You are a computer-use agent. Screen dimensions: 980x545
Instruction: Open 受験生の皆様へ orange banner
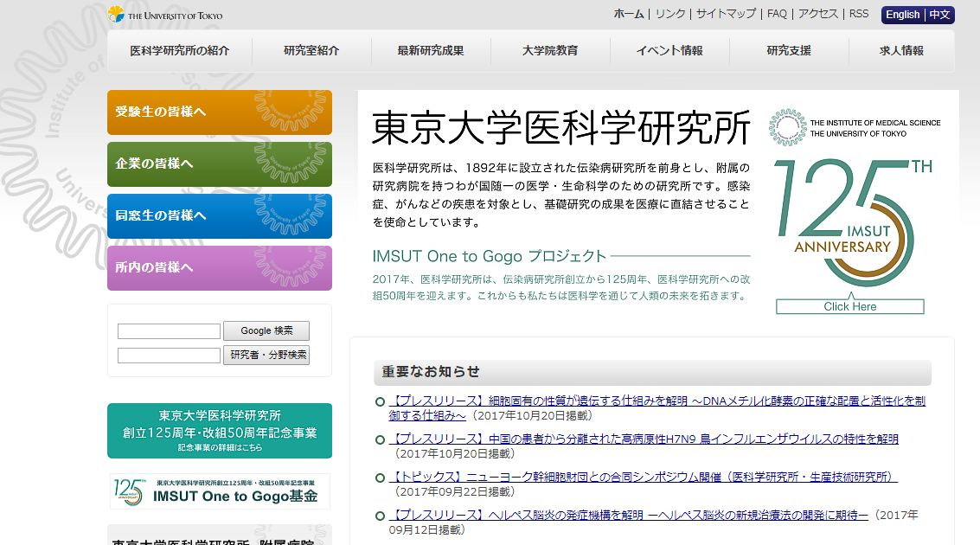pyautogui.click(x=220, y=112)
